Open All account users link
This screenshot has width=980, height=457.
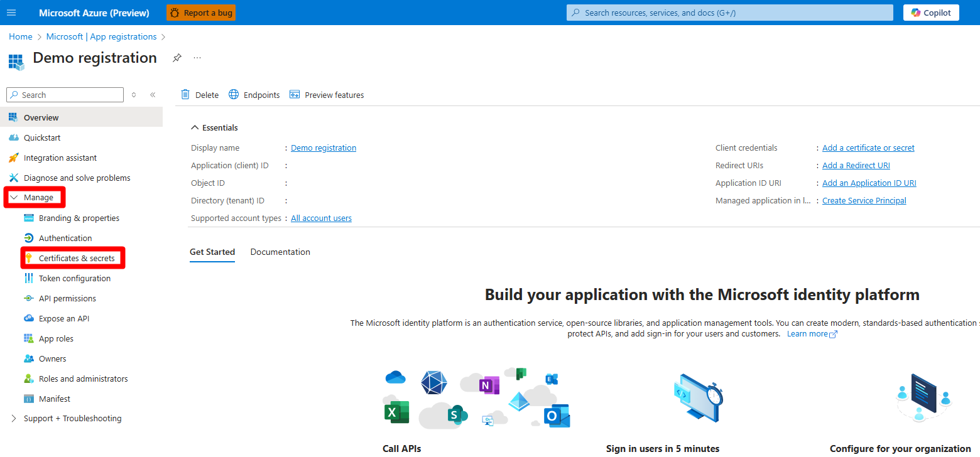(x=321, y=218)
